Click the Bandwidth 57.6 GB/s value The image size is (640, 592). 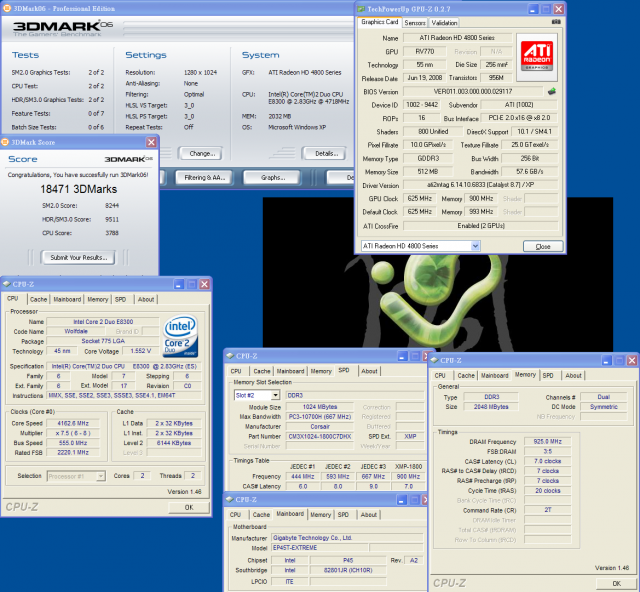(529, 172)
